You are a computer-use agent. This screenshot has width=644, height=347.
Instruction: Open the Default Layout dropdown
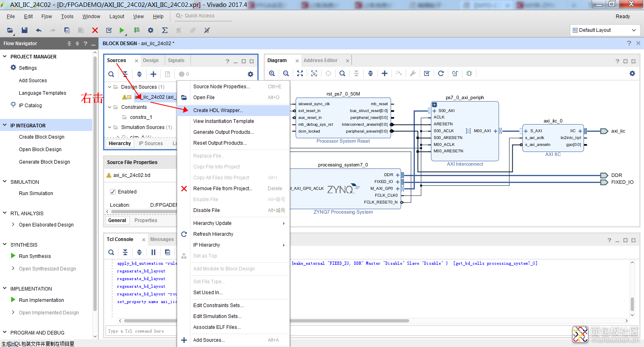pos(605,30)
